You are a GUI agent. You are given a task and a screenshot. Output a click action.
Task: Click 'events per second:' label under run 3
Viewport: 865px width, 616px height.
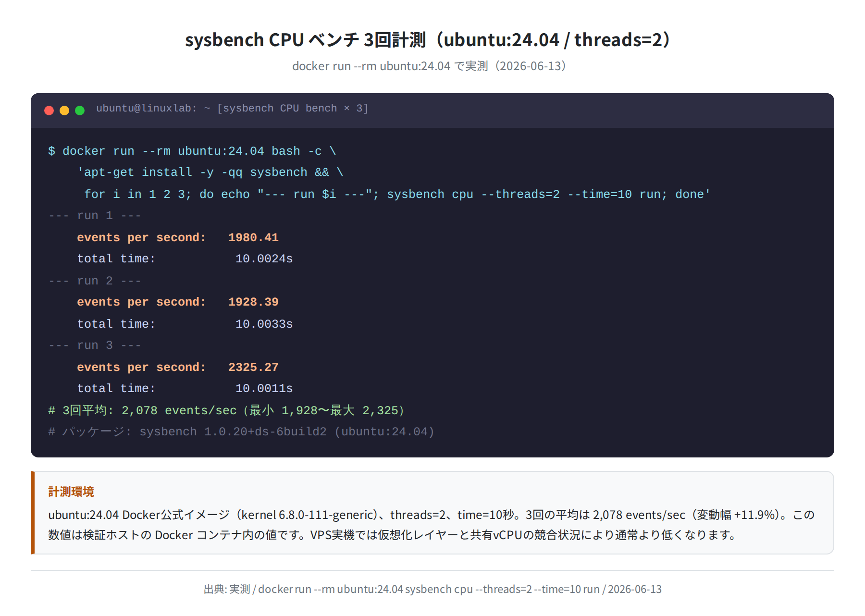point(141,368)
